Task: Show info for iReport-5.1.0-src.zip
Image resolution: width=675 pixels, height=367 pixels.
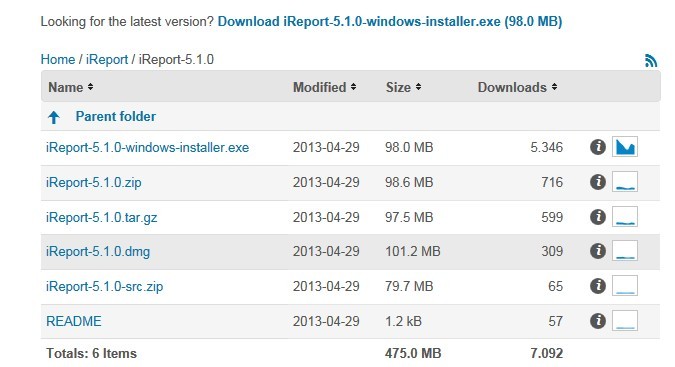Action: 598,286
